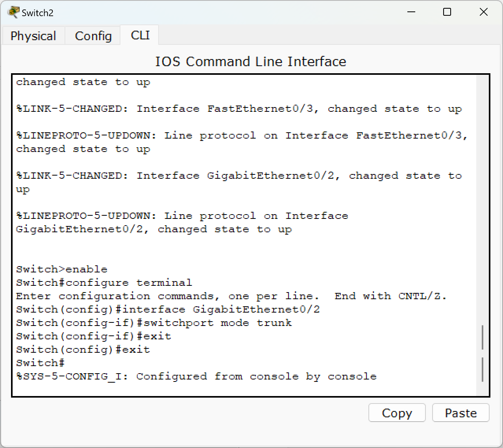This screenshot has height=448, width=503.
Task: Open the Config tab
Action: coord(93,36)
